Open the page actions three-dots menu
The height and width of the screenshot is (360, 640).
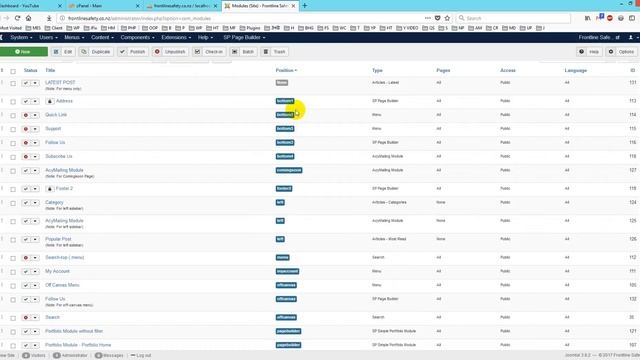click(x=427, y=18)
